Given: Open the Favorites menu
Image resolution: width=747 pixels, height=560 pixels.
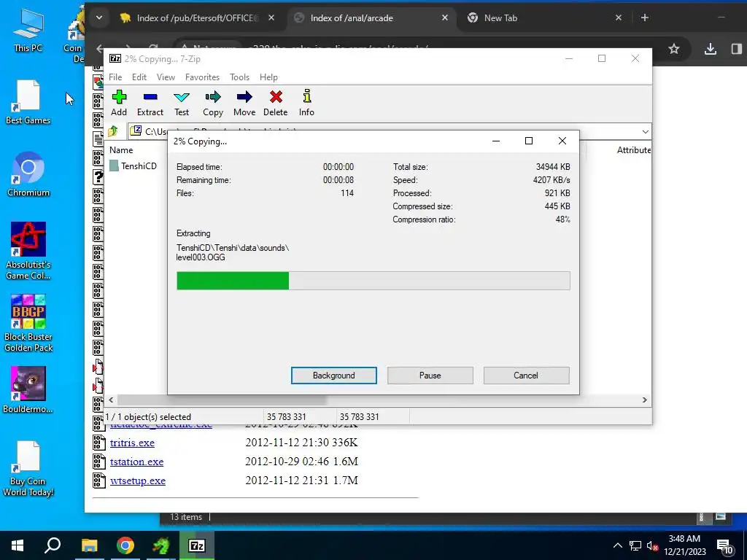Looking at the screenshot, I should click(203, 77).
